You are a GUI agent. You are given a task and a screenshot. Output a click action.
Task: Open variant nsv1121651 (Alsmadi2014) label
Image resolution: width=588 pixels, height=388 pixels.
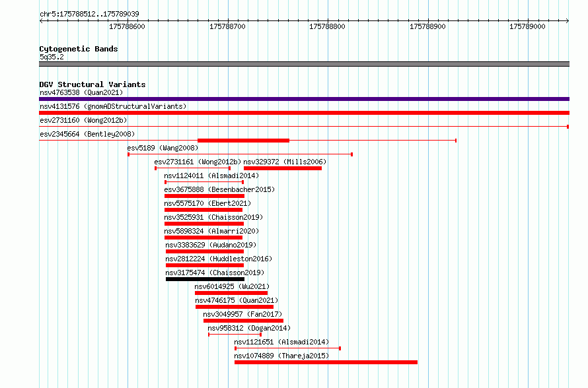tap(281, 342)
